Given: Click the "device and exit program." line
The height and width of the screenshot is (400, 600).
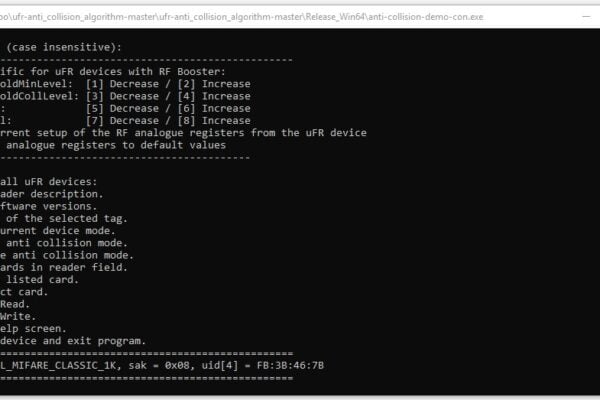Looking at the screenshot, I should click(73, 341).
